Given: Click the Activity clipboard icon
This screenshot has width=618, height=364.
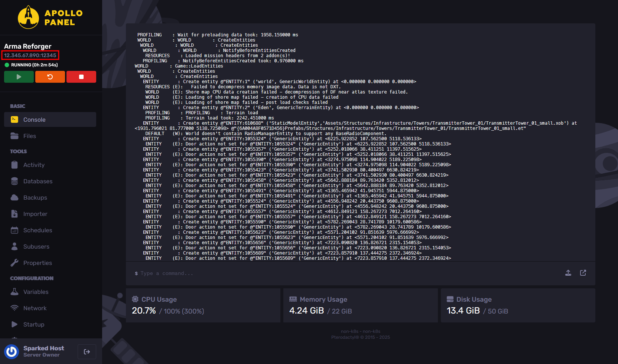Looking at the screenshot, I should [x=14, y=165].
